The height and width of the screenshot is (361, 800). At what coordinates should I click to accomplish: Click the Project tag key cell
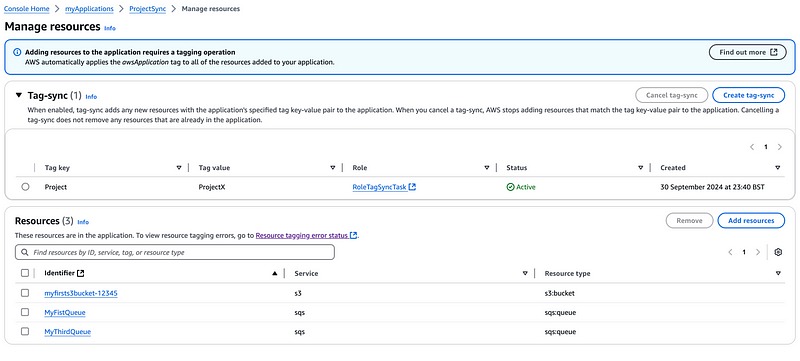click(x=56, y=187)
